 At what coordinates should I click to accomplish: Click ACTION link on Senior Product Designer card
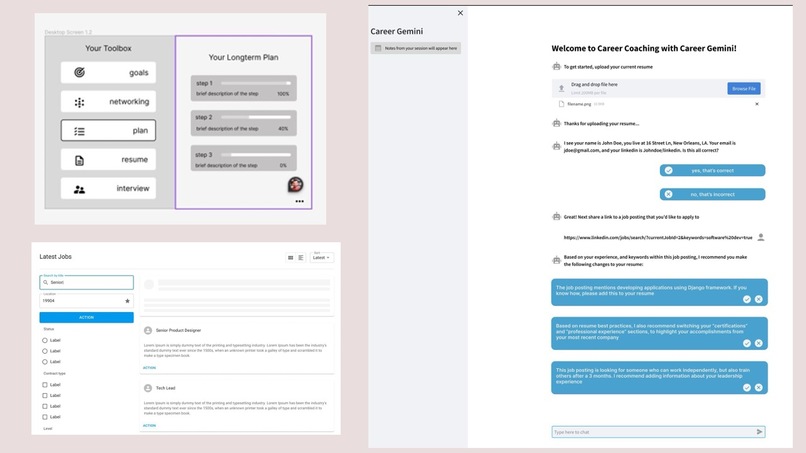click(x=149, y=368)
